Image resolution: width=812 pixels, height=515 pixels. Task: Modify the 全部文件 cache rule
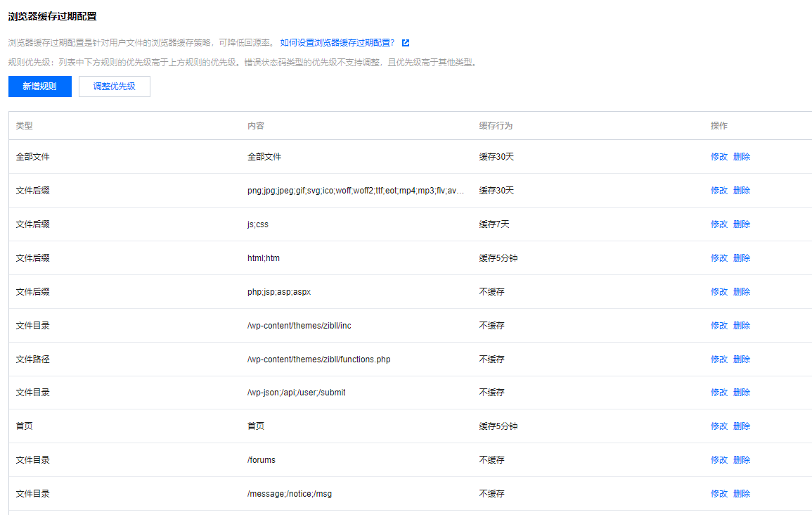click(719, 156)
